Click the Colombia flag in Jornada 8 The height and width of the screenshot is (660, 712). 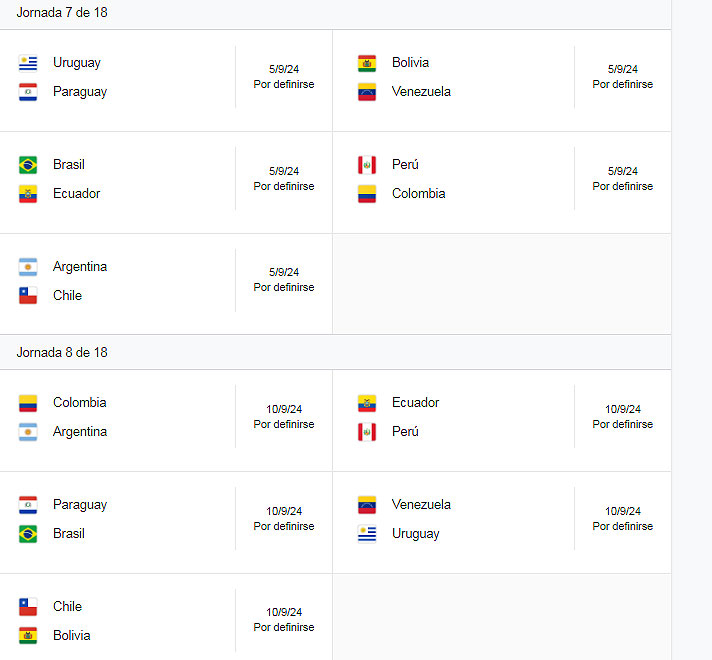point(28,403)
